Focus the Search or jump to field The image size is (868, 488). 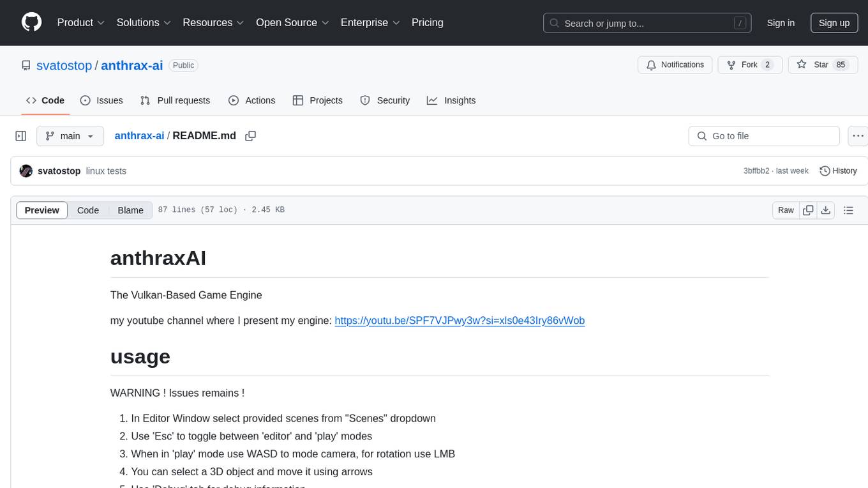(x=647, y=23)
